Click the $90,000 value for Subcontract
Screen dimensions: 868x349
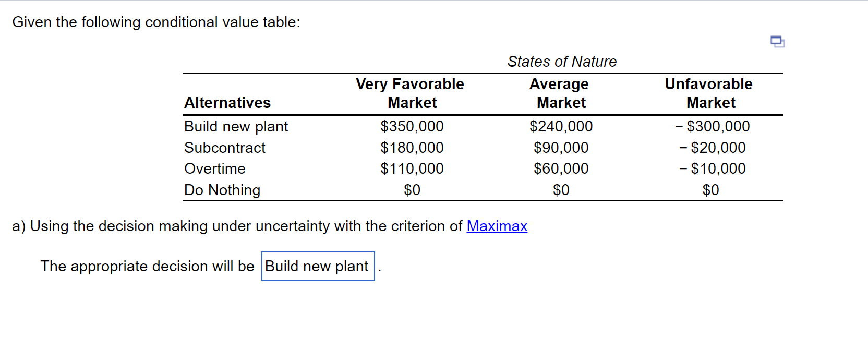pyautogui.click(x=561, y=148)
